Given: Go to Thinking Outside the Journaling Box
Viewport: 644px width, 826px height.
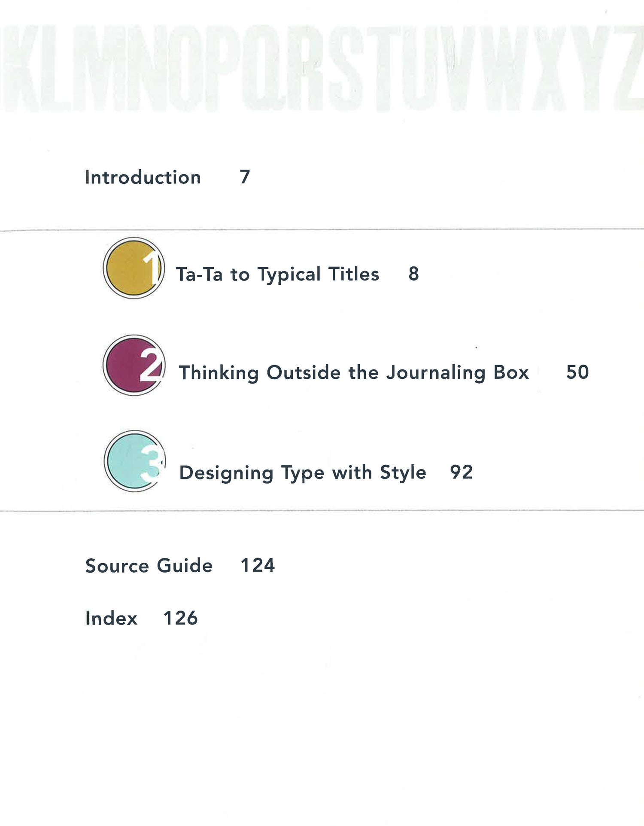Looking at the screenshot, I should 353,372.
